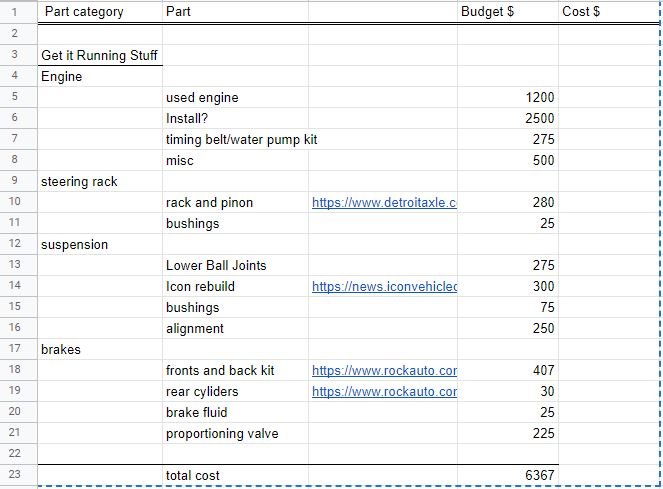Select the 'Lower Ball Joints' cell
The width and height of the screenshot is (663, 489).
[236, 265]
